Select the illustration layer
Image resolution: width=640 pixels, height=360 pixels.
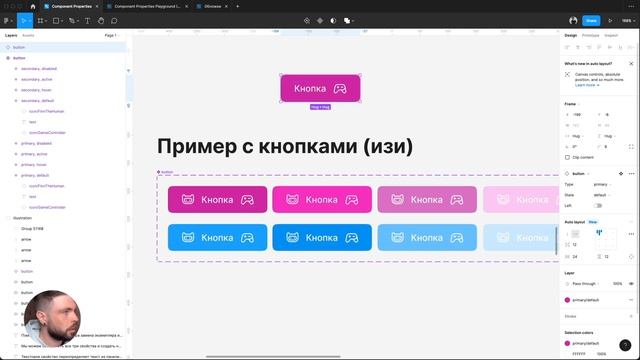pos(22,218)
